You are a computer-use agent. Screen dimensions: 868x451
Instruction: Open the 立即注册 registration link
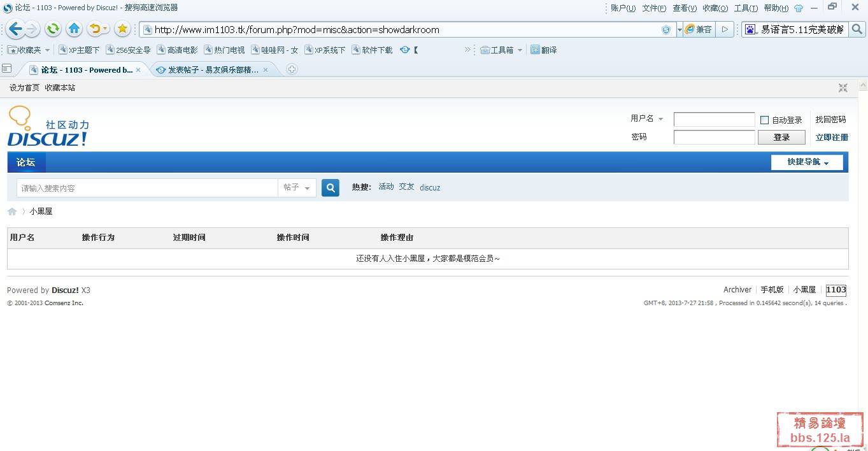[832, 137]
